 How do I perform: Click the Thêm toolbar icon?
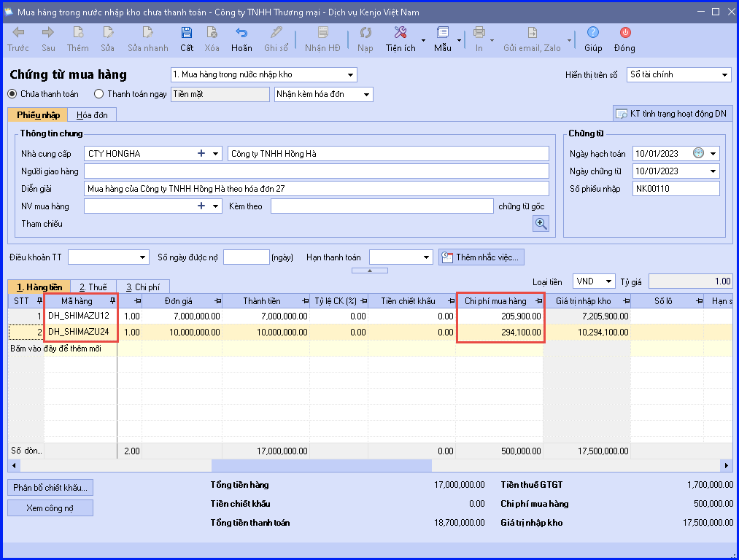[78, 33]
